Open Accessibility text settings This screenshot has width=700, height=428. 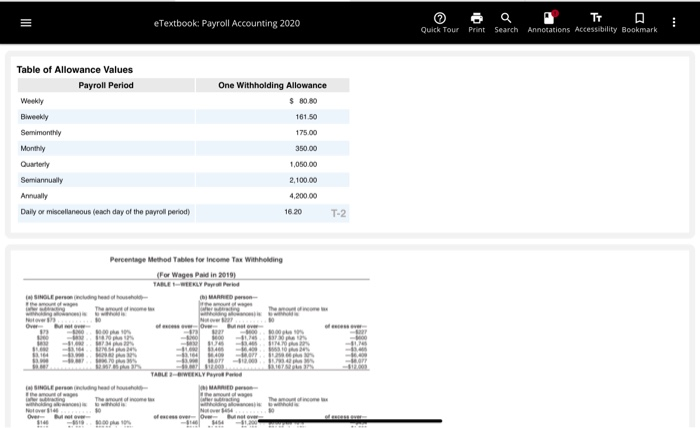coord(596,23)
